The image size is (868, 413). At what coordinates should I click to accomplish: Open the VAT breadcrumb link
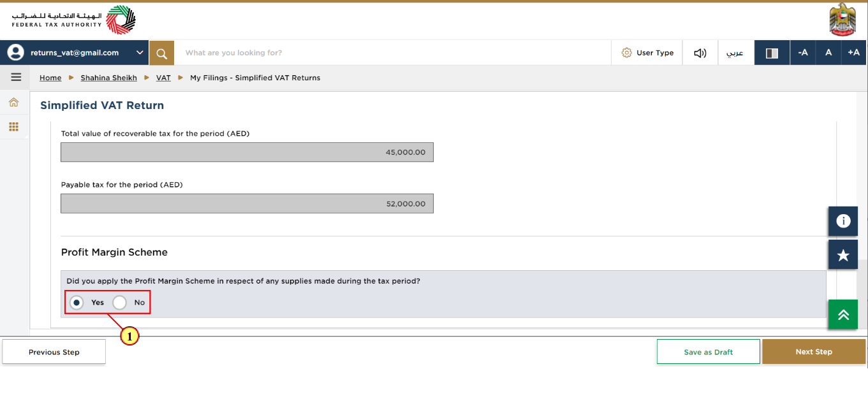point(163,78)
